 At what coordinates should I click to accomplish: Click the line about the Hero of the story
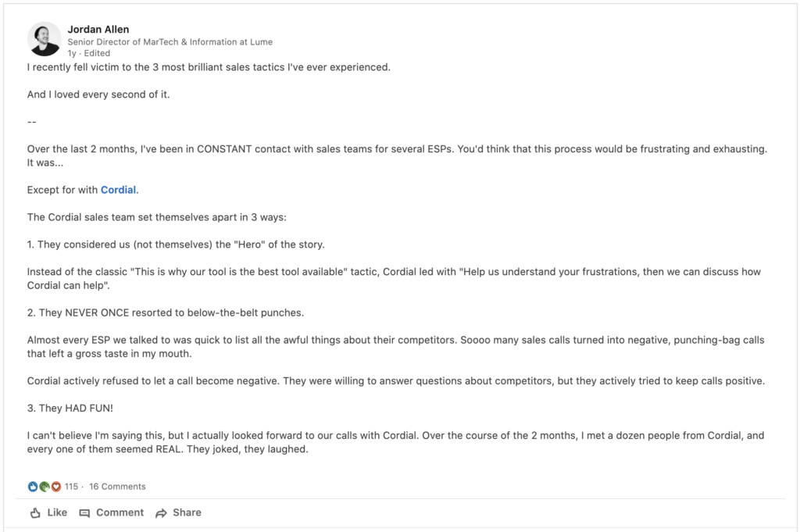pyautogui.click(x=176, y=245)
